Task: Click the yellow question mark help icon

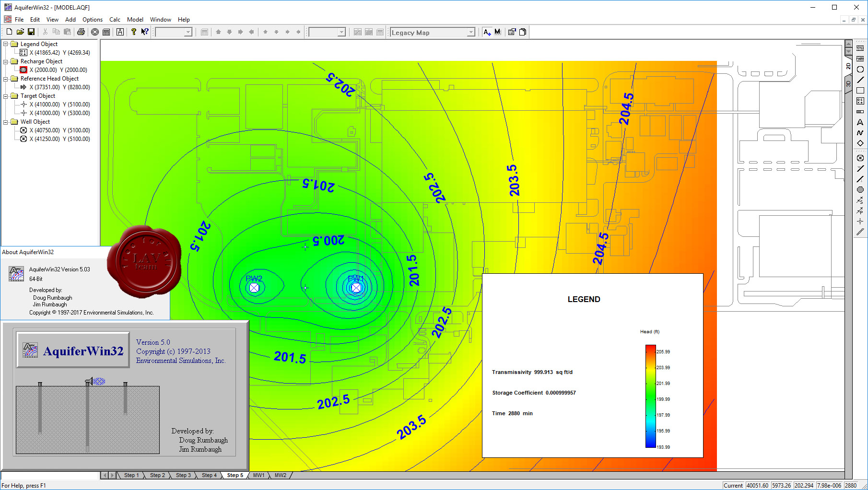Action: pos(134,32)
